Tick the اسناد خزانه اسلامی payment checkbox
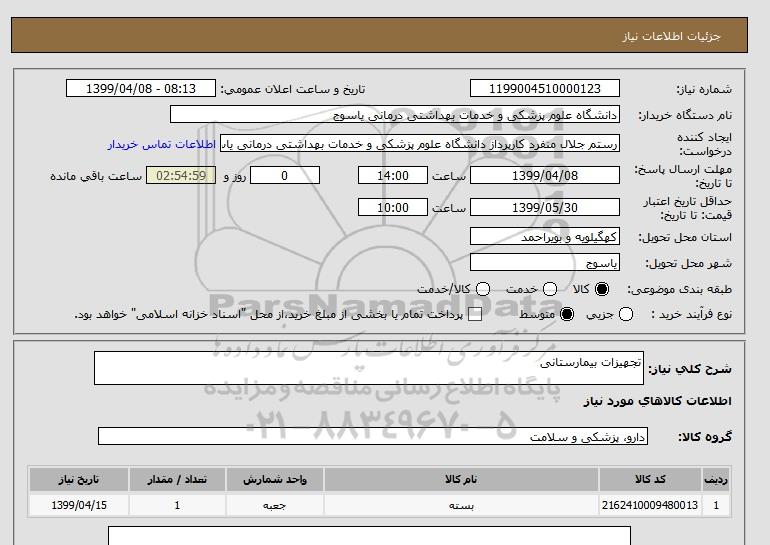Viewport: 770px width, 545px height. [x=475, y=315]
